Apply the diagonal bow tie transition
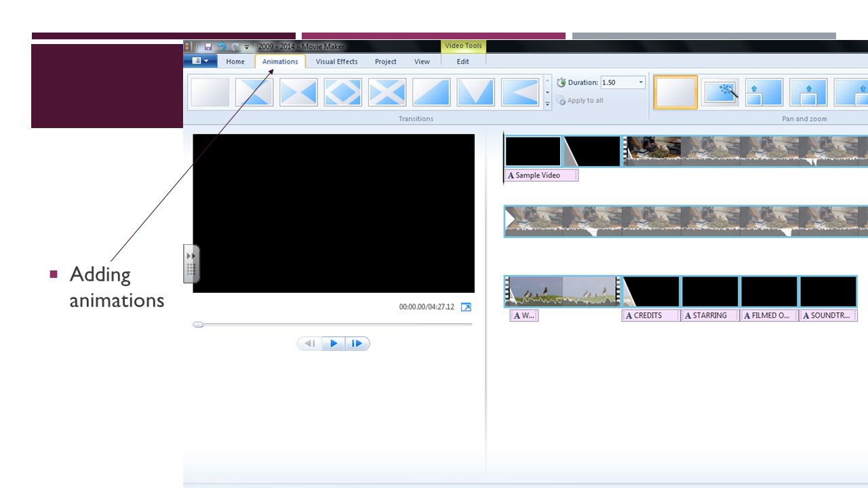The height and width of the screenshot is (488, 868). coord(254,92)
